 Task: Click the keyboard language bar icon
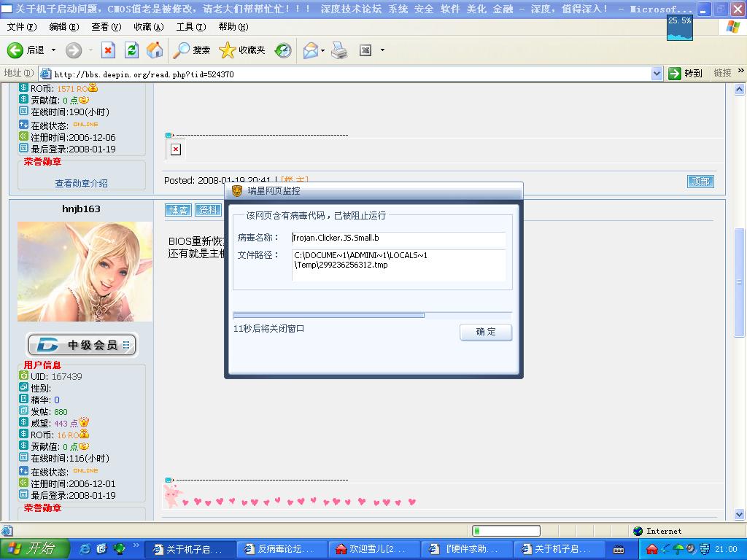click(619, 550)
